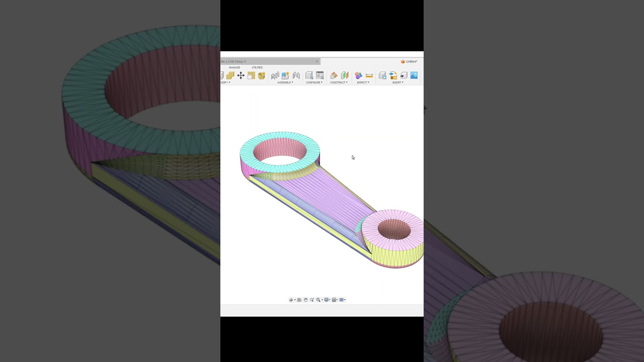The height and width of the screenshot is (362, 644).
Task: Click the Insert Derive icon
Action: 382,75
